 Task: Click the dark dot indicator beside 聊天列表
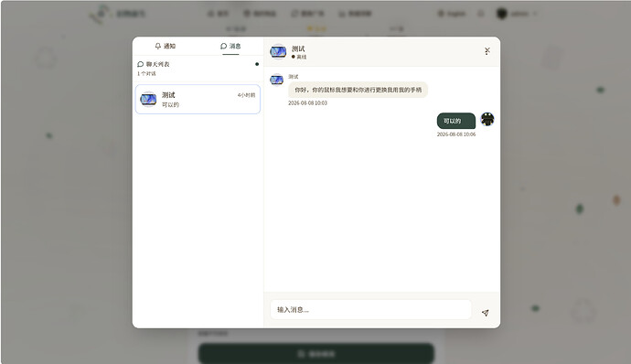(x=257, y=64)
